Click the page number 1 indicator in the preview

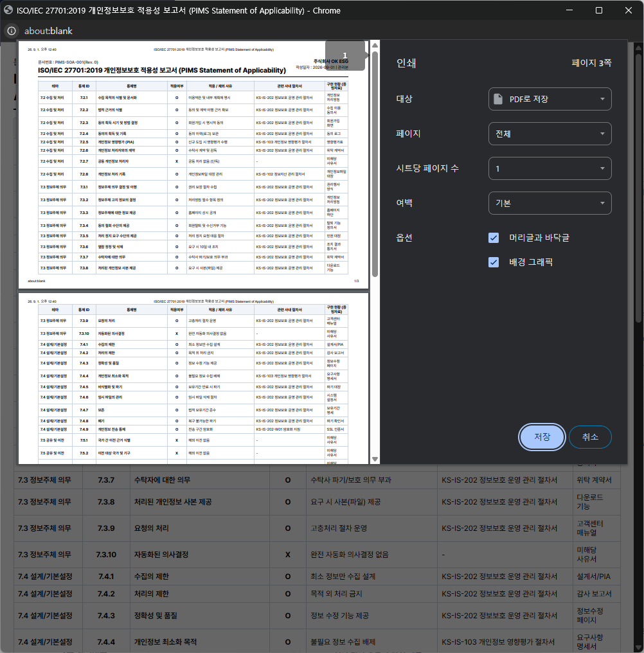(345, 55)
